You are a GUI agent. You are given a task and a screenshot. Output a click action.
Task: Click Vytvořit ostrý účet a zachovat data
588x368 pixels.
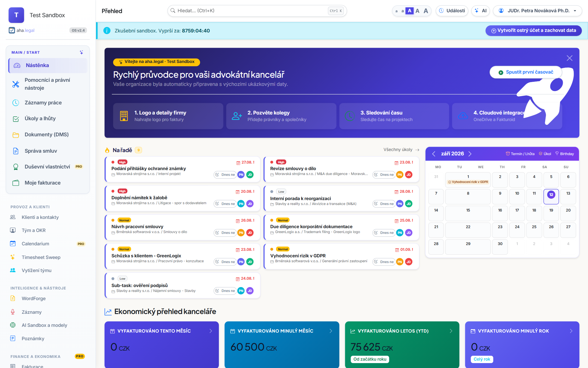click(534, 31)
